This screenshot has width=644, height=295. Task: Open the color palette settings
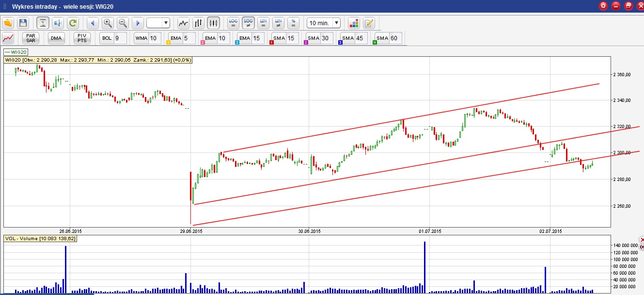coord(354,23)
